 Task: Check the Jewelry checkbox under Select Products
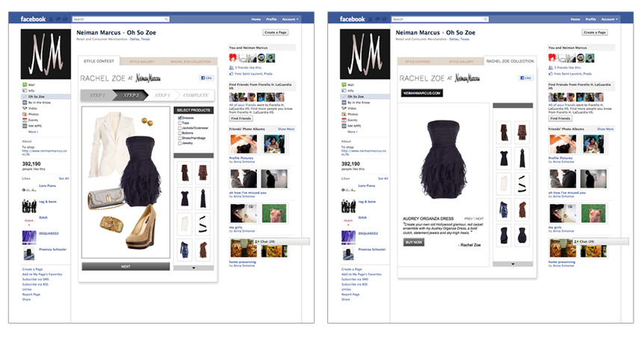coord(180,143)
